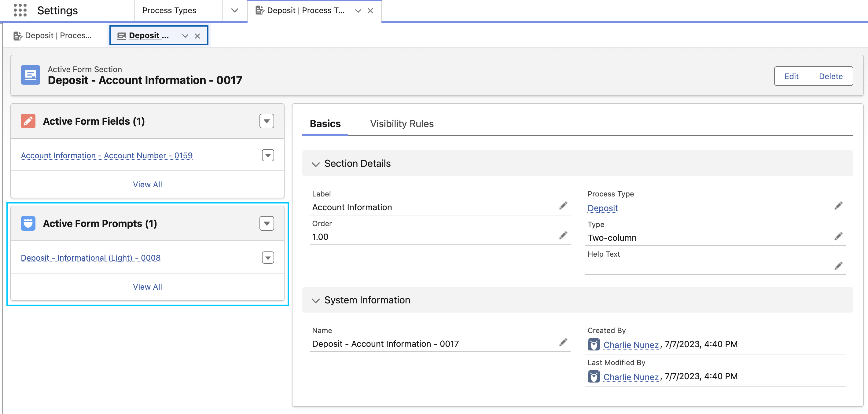Switch to the Visibility Rules tab
The width and height of the screenshot is (868, 414).
point(402,124)
